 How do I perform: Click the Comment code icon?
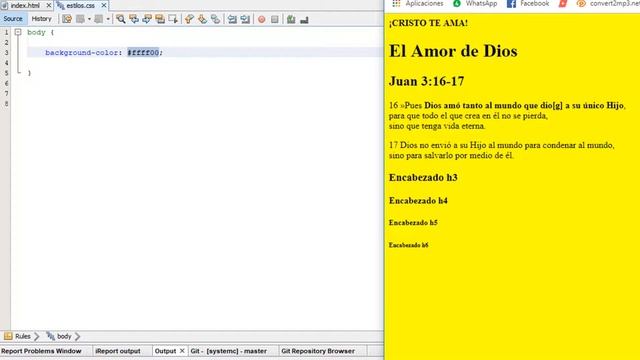coord(291,19)
